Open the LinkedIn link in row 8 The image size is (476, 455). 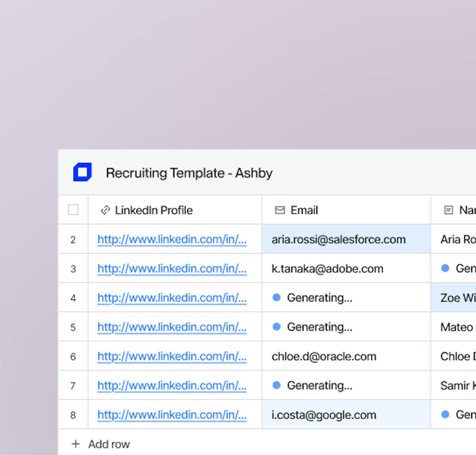pyautogui.click(x=172, y=415)
